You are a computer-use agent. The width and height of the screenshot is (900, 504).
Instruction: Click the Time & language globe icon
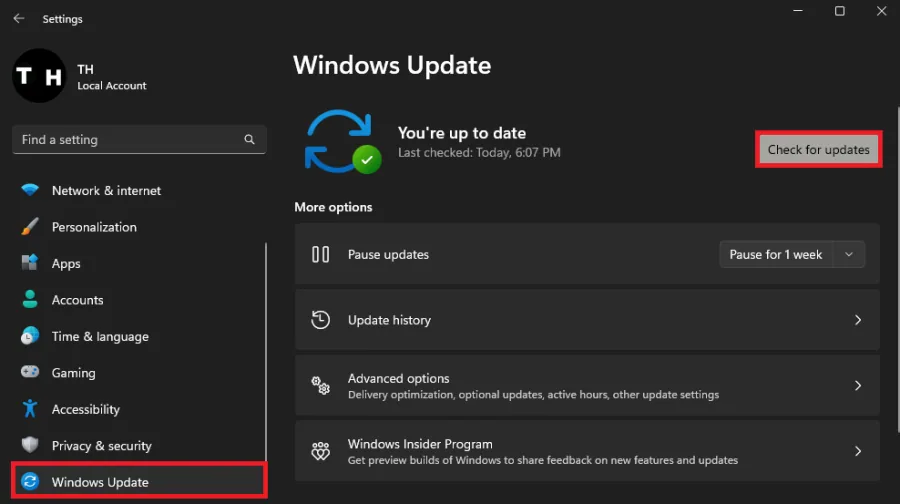coord(30,335)
